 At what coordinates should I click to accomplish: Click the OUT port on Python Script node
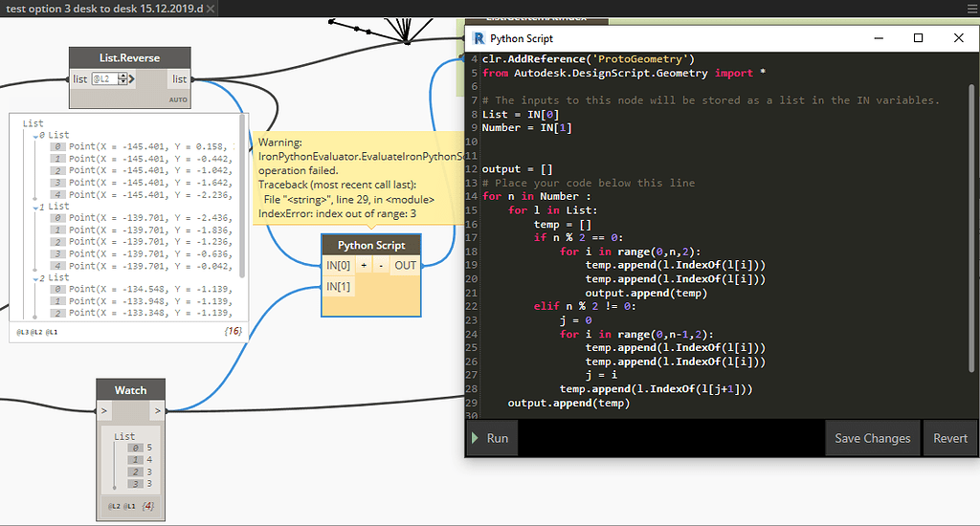coord(406,265)
